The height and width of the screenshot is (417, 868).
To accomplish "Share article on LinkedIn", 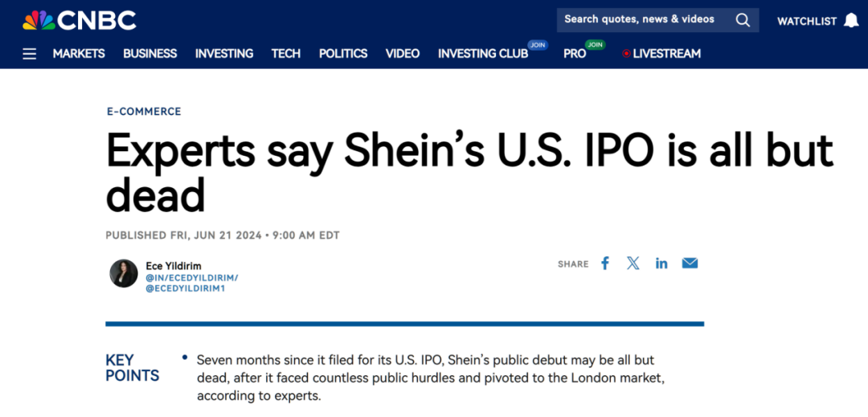I will point(661,264).
